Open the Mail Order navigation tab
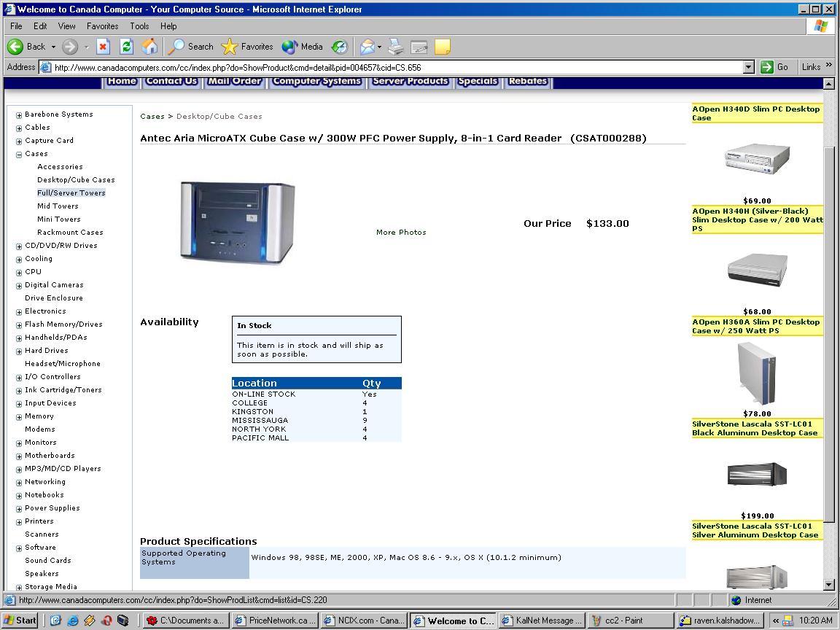The image size is (840, 630). (235, 82)
